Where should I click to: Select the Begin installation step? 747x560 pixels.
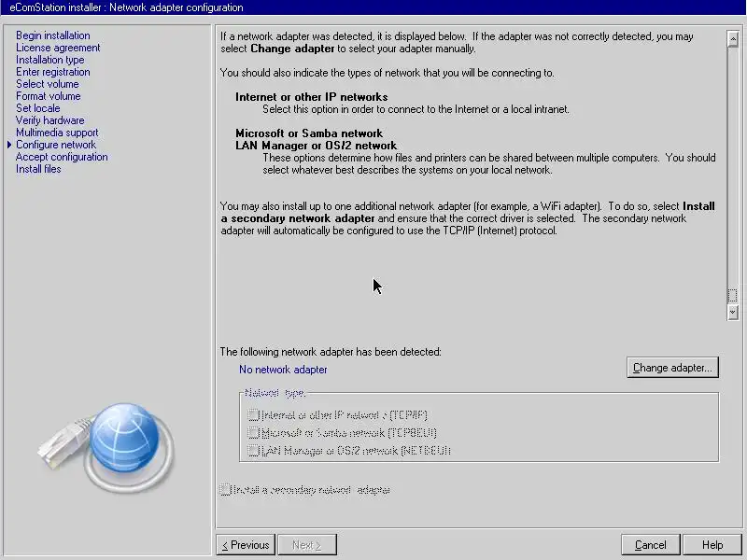[x=53, y=35]
